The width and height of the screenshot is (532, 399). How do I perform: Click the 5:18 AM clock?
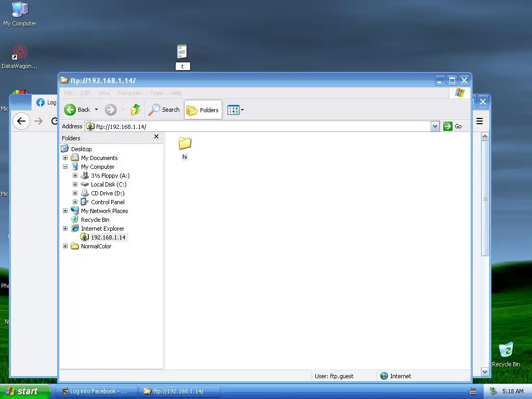(513, 391)
